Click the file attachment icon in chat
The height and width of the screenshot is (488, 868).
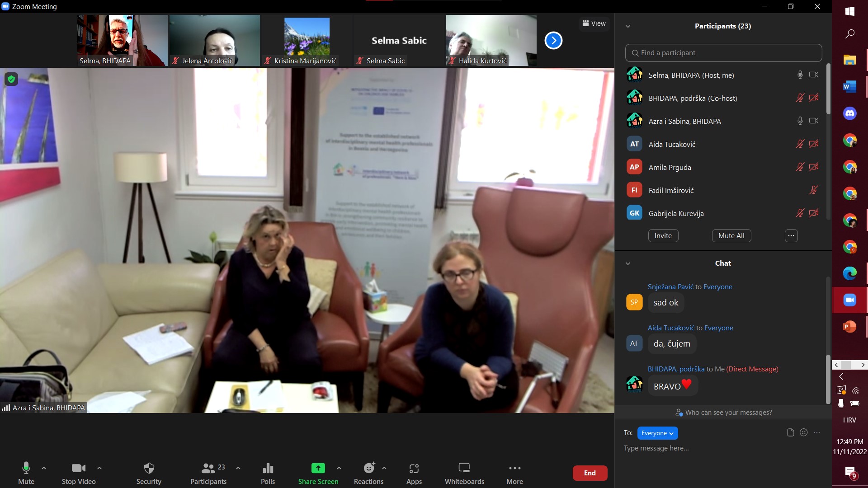[790, 432]
